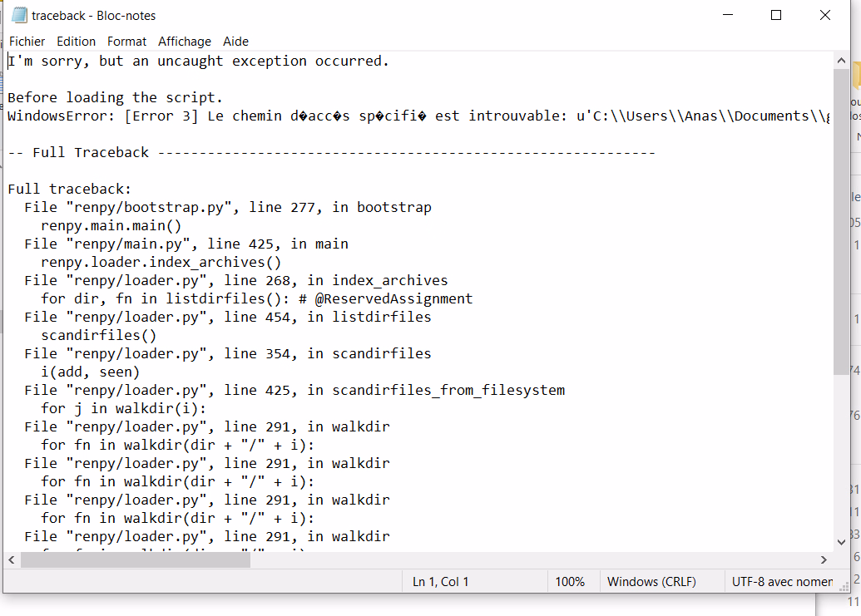Minimize the traceback Bloc-notes window
This screenshot has height=616, width=861.
[x=728, y=15]
